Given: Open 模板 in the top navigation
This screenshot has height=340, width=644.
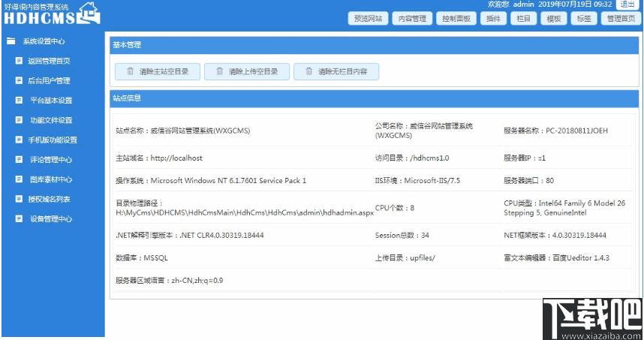Looking at the screenshot, I should [x=554, y=19].
